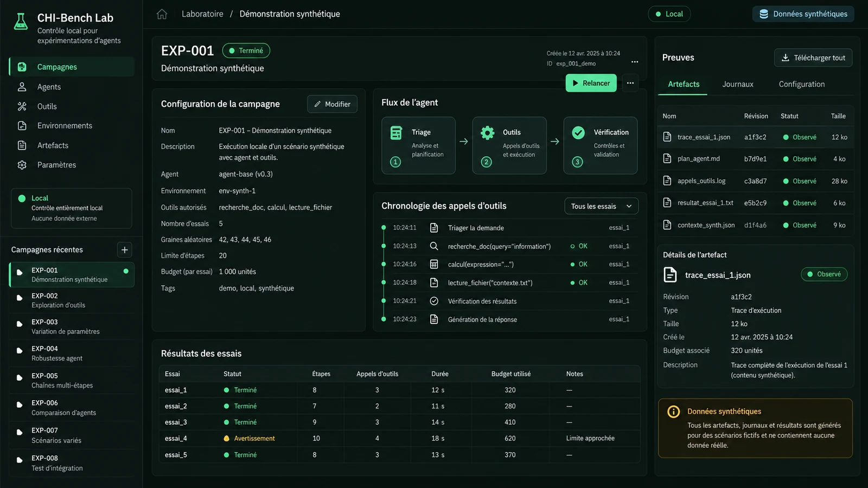Add a new campaign with the plus button
Screen dimensions: 868x488
[125, 250]
